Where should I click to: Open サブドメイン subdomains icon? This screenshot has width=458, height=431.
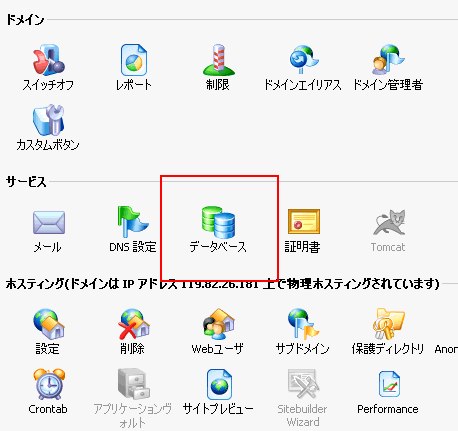tap(304, 324)
